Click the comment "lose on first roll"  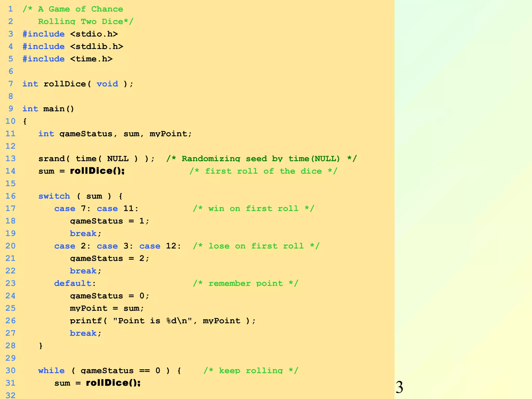point(256,246)
